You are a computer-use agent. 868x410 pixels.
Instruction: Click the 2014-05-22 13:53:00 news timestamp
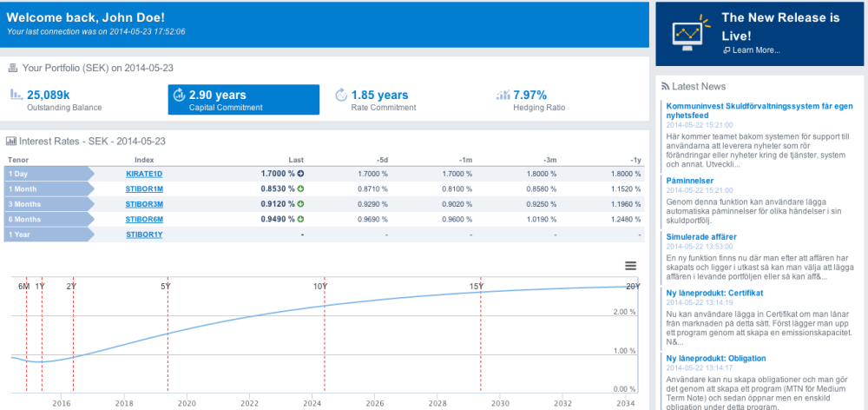click(699, 246)
